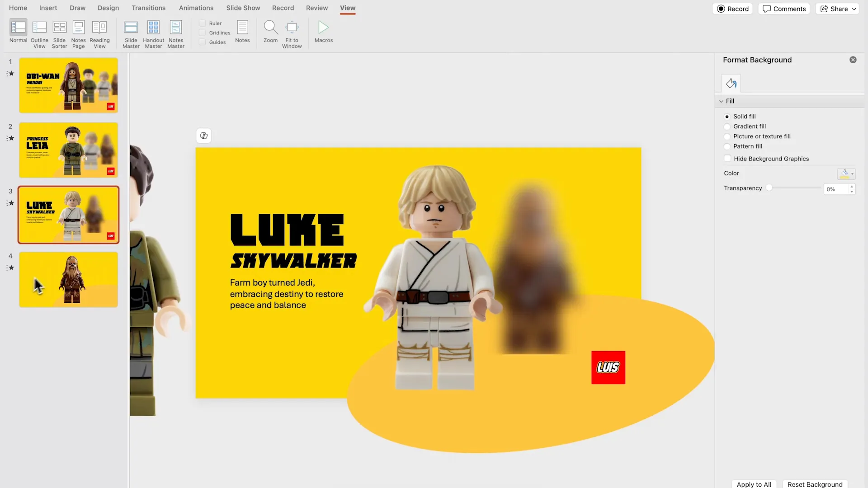
Task: Click the transition star beside slide 2
Action: (11, 138)
